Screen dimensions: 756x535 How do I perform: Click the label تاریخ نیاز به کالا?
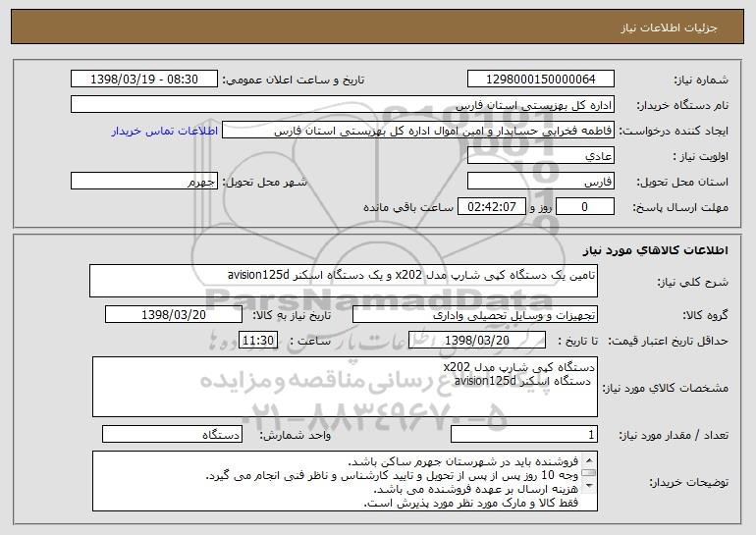point(292,315)
